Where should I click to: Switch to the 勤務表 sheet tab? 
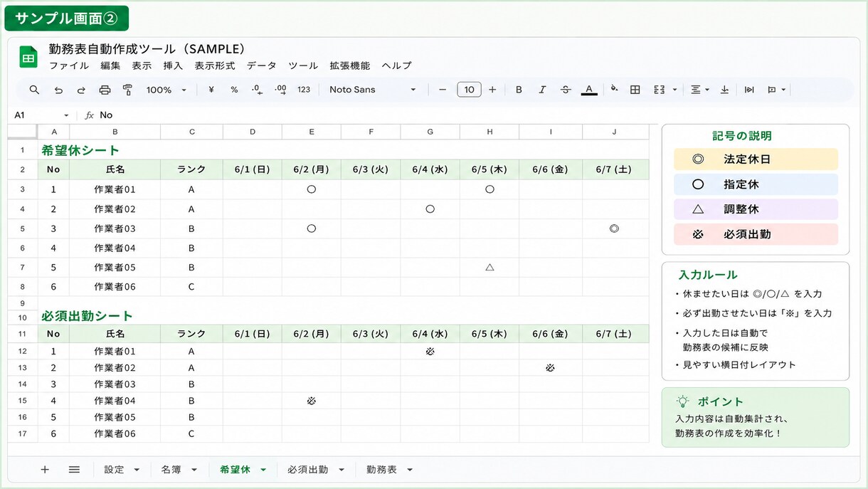[x=381, y=470]
